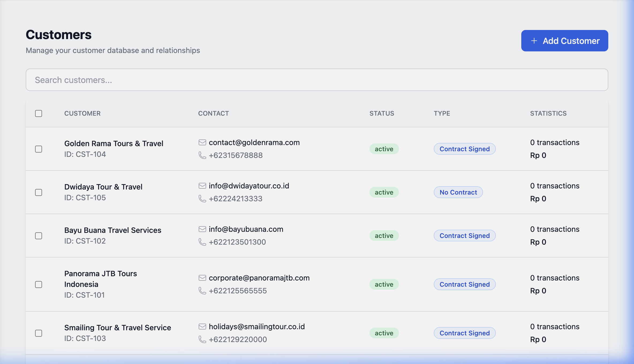Click the active status badge for Panorama JTB

click(x=384, y=284)
